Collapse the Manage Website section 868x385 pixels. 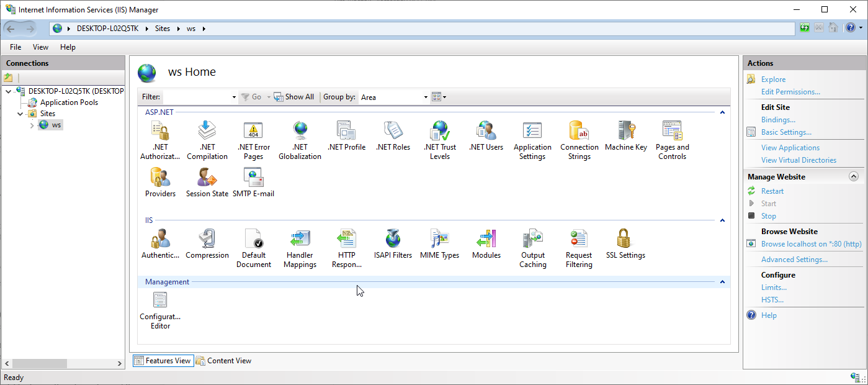[x=854, y=177]
